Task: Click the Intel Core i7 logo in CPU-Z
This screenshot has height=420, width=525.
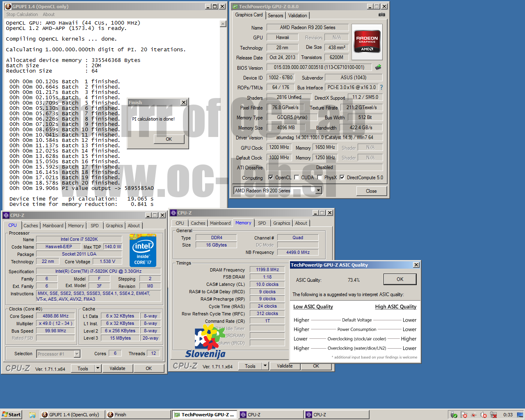Action: (x=142, y=250)
